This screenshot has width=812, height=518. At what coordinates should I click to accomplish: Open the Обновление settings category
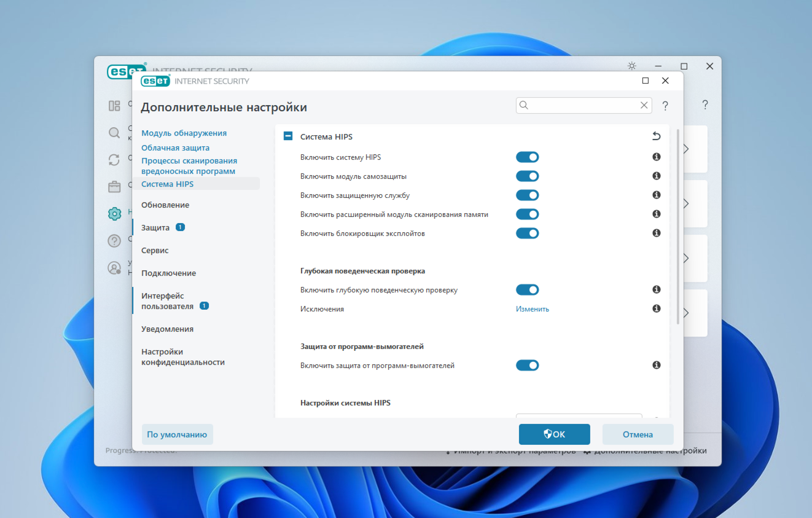coord(165,205)
